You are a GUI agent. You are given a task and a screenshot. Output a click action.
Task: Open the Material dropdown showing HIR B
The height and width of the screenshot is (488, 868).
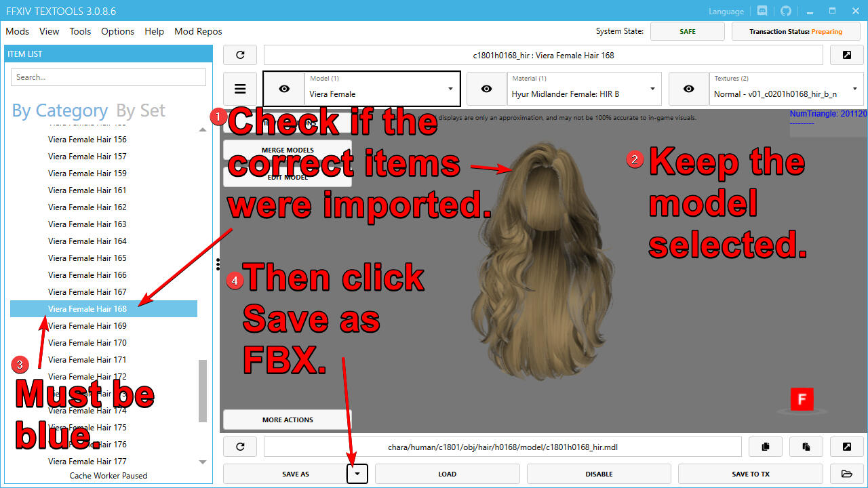583,89
